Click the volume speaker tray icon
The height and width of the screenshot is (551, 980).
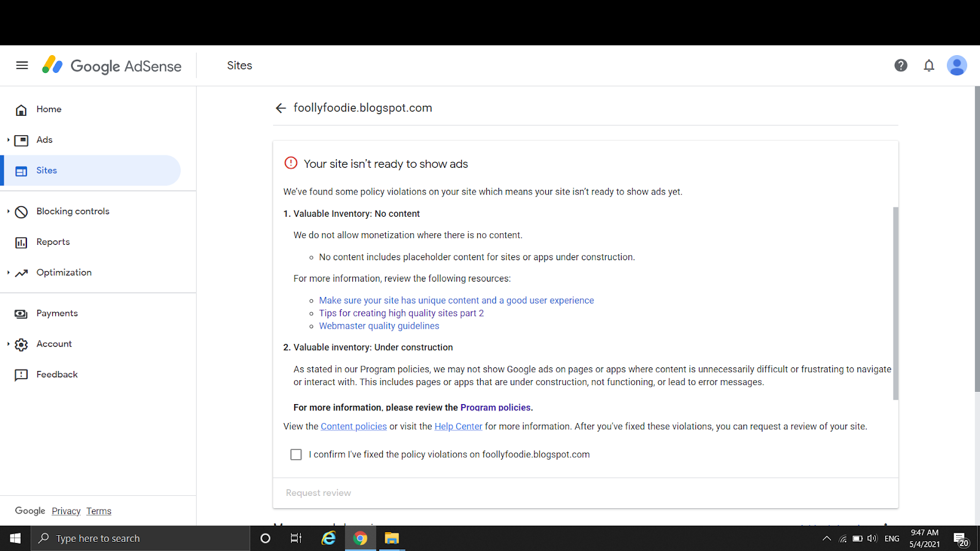point(872,539)
